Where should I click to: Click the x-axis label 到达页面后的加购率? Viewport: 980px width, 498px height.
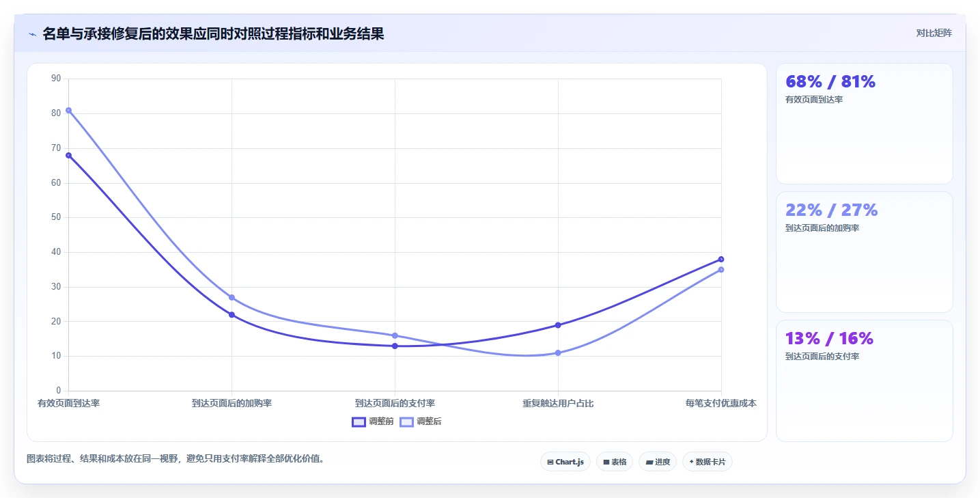232,403
